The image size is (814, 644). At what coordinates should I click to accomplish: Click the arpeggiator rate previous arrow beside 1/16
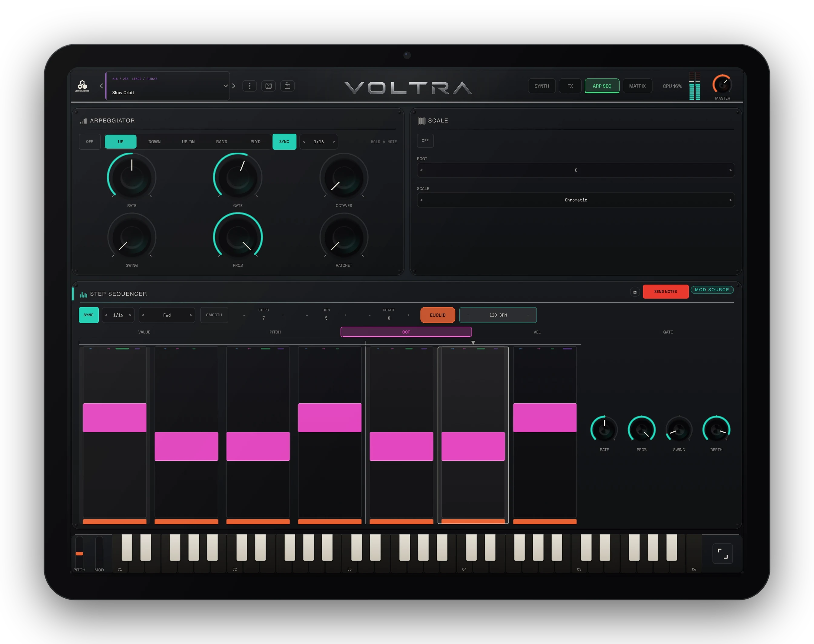[304, 142]
